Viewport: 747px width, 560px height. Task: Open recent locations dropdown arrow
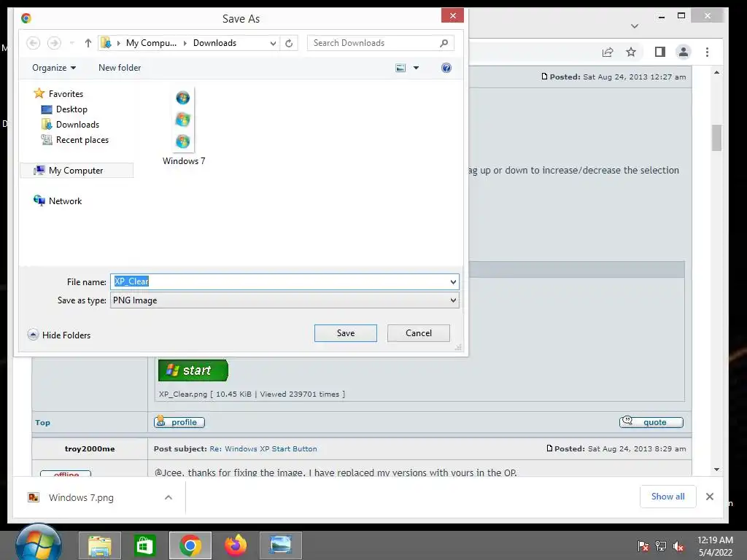[x=72, y=43]
